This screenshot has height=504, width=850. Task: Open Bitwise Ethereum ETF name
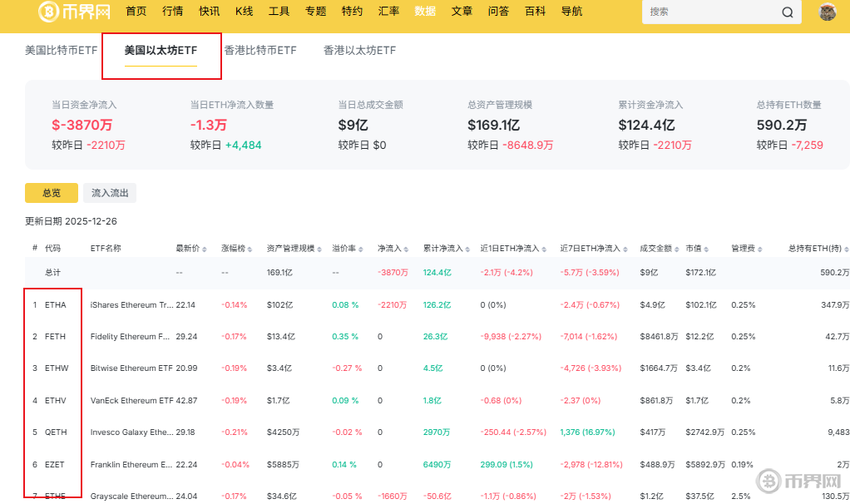click(x=131, y=368)
